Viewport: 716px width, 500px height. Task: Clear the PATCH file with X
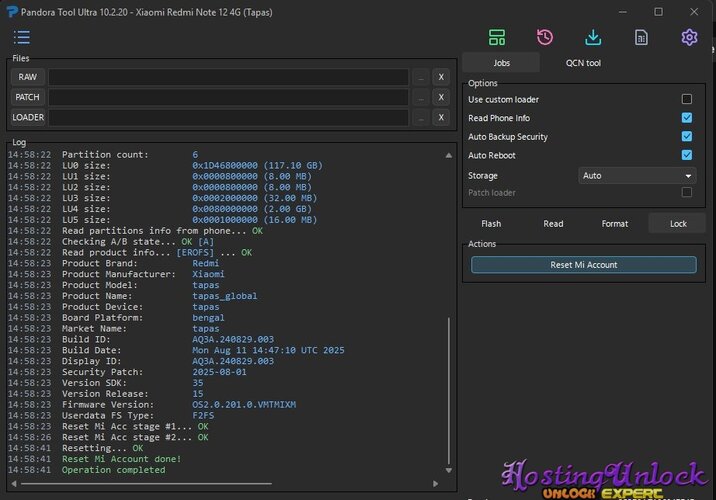(x=441, y=97)
